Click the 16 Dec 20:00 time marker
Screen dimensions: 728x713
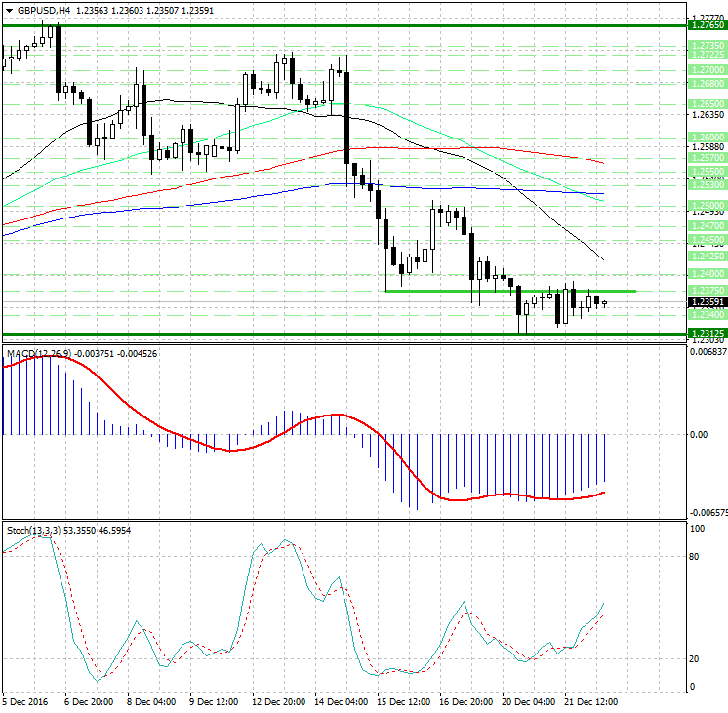(x=465, y=700)
